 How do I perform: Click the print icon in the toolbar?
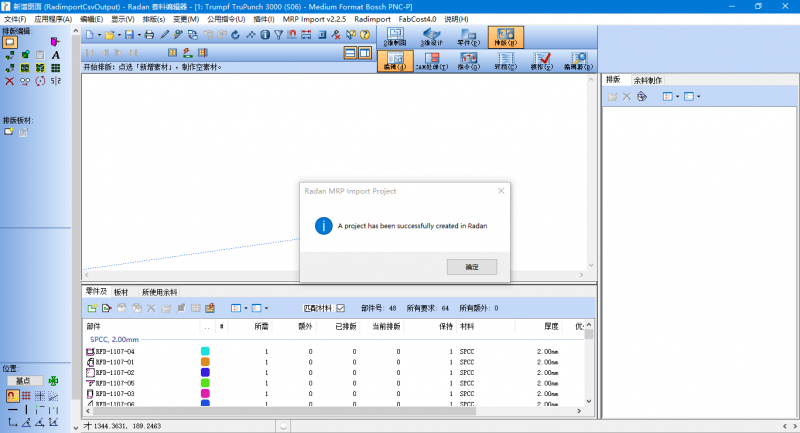coord(149,35)
